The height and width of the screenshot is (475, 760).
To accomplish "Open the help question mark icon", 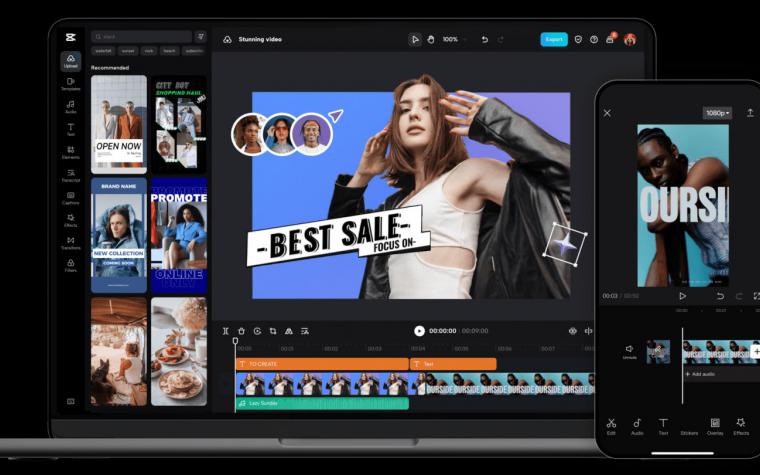I will click(x=594, y=40).
